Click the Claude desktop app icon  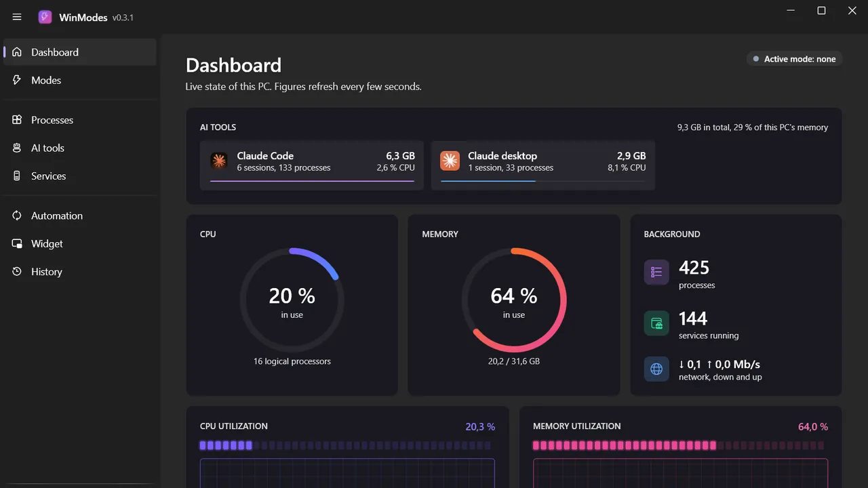coord(450,161)
